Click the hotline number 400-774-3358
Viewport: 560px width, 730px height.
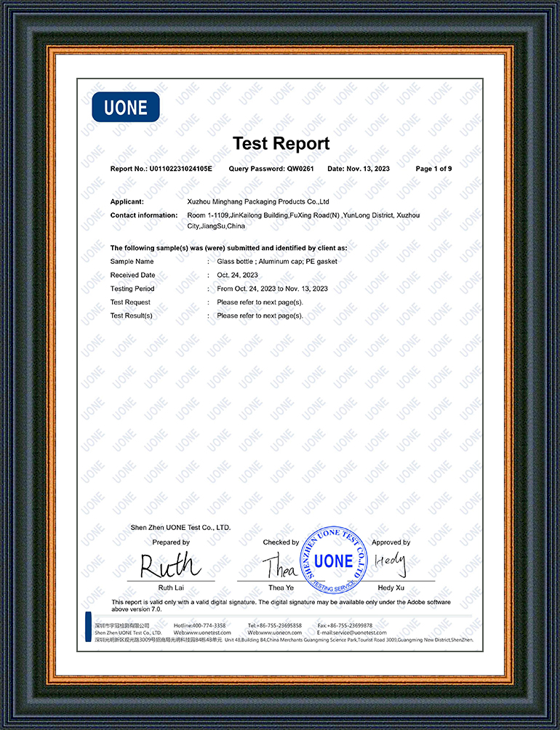pos(209,626)
